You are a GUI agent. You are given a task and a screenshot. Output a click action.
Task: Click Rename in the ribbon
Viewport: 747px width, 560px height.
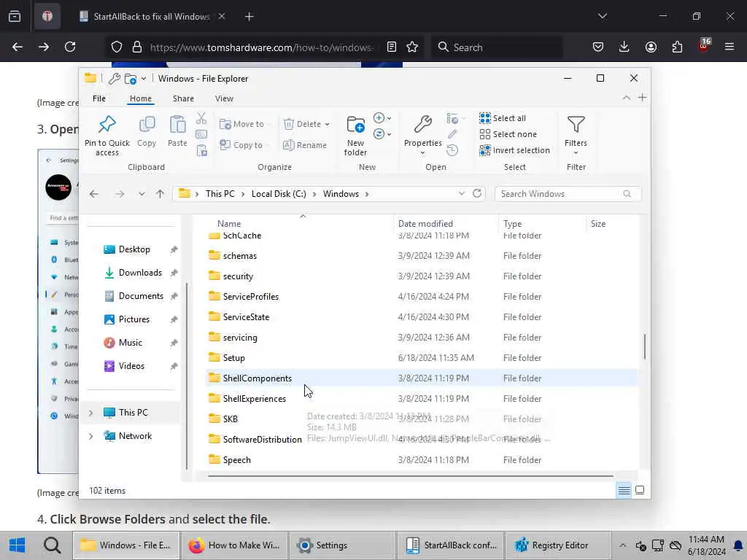(x=305, y=145)
